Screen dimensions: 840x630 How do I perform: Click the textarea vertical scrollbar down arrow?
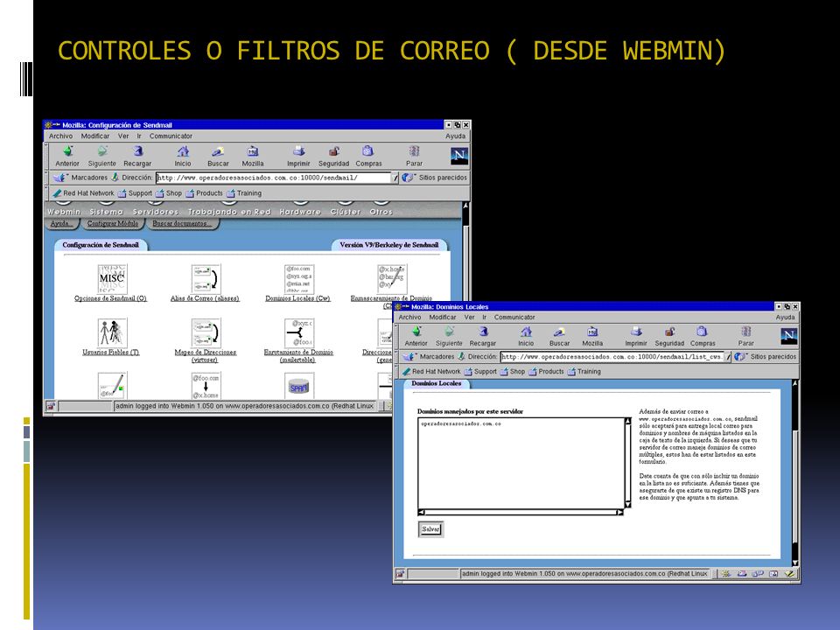(628, 505)
